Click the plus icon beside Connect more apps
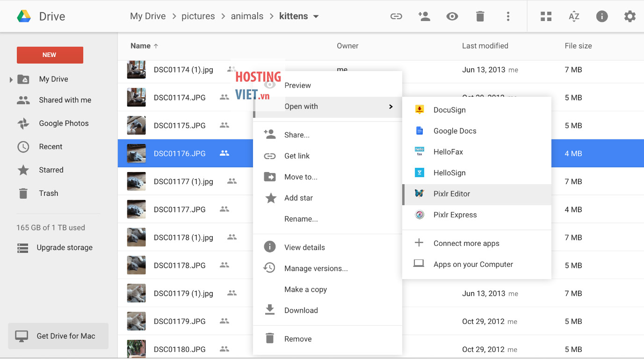This screenshot has width=644, height=359. tap(419, 243)
